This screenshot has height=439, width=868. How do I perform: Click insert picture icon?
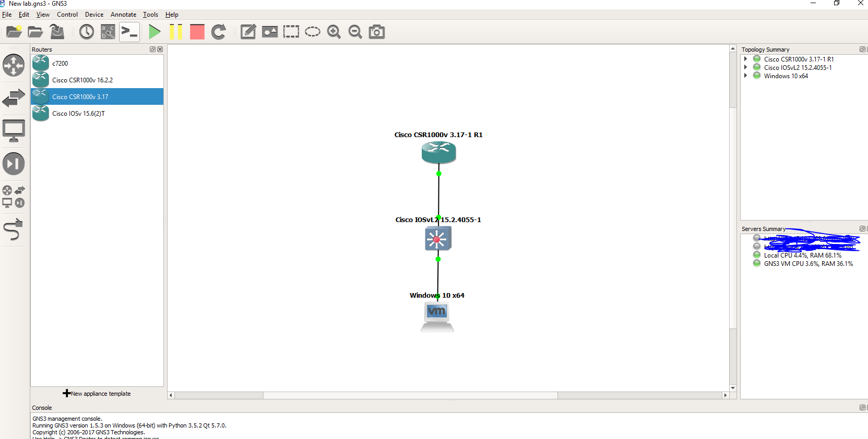click(x=270, y=32)
